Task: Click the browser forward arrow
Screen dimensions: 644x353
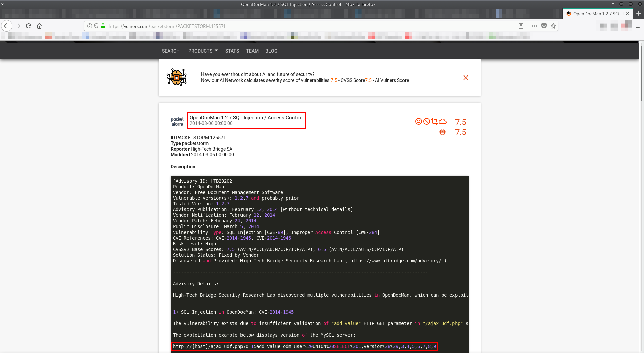Action: point(18,26)
